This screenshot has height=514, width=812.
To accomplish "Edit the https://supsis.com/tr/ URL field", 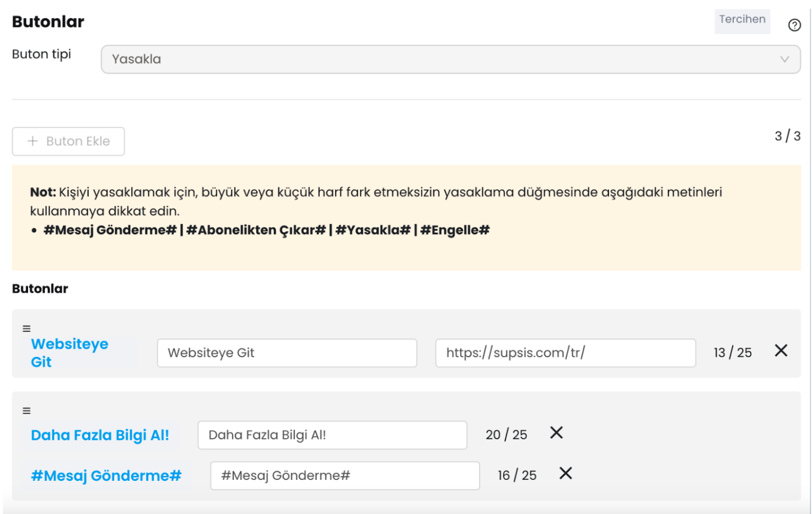I will click(x=566, y=353).
